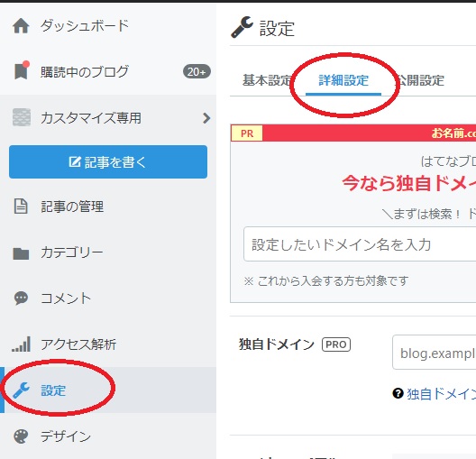Viewport: 476px width, 459px height.
Task: Click the subscribed blogs bookmark icon
Action: [22, 70]
